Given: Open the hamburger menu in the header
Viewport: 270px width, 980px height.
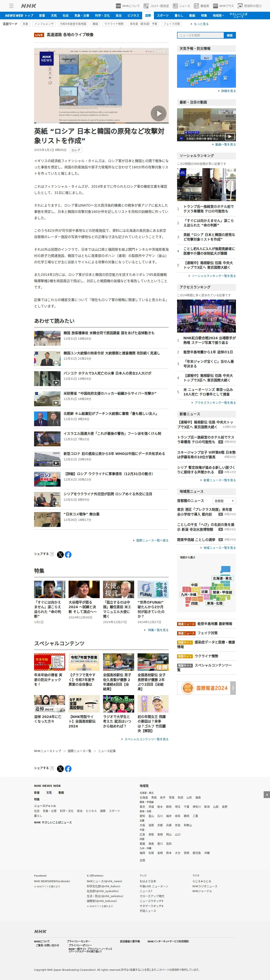Looking at the screenshot, I should point(11,6).
